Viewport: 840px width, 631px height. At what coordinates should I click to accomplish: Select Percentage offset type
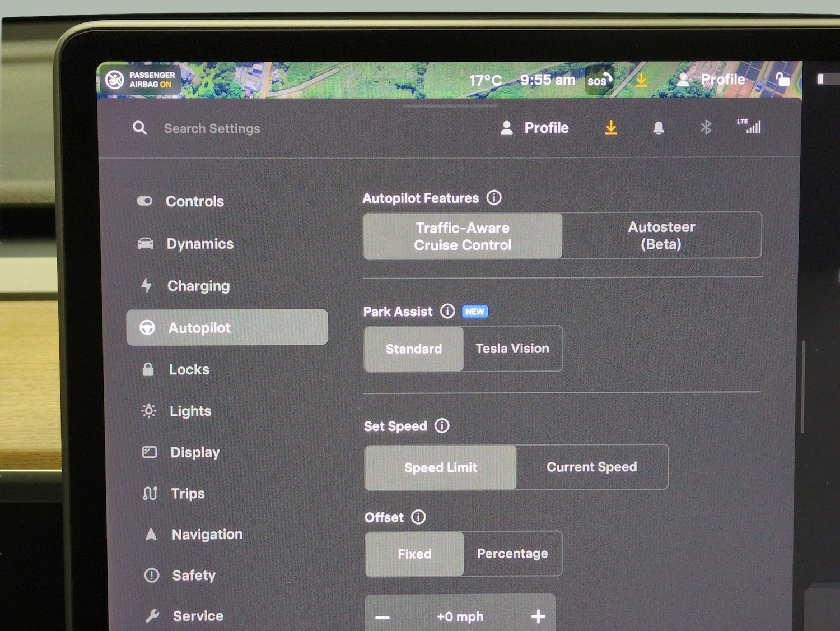click(x=512, y=554)
